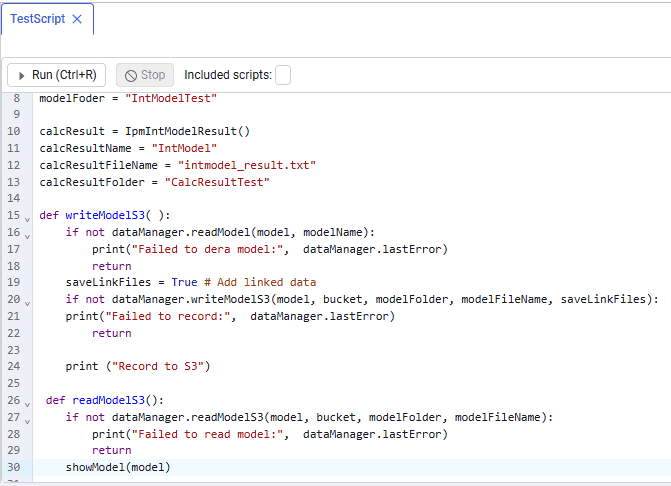The height and width of the screenshot is (486, 671).
Task: Click the return statement on line 29
Action: (112, 450)
